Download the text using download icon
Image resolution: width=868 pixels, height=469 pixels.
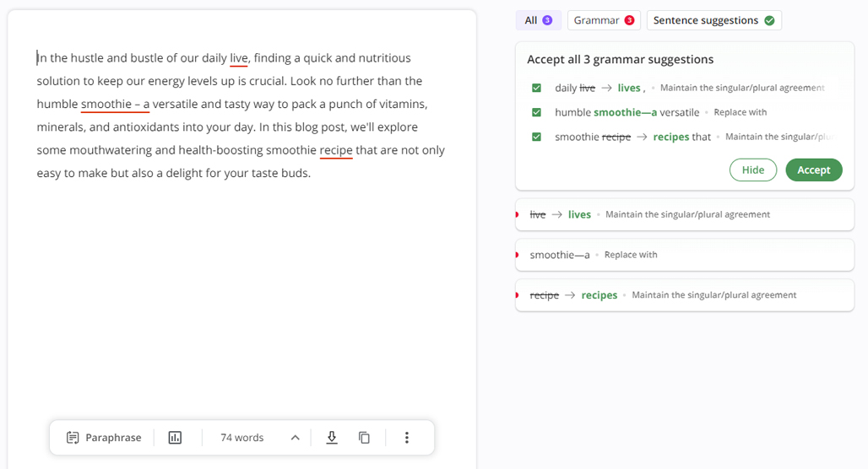click(332, 438)
